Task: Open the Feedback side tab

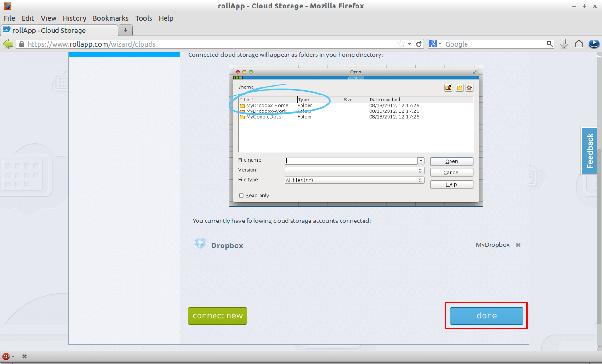Action: (589, 150)
